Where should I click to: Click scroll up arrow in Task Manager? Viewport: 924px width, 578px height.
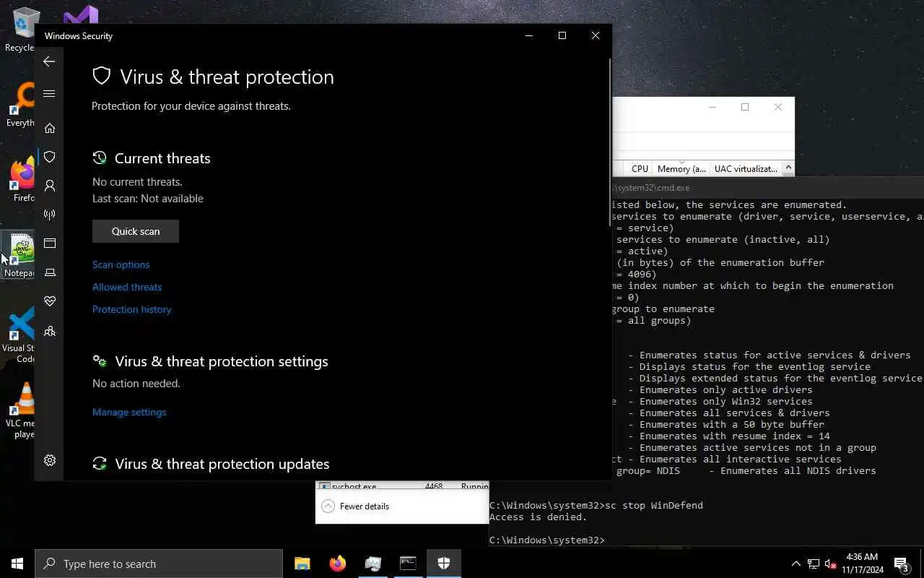point(788,168)
